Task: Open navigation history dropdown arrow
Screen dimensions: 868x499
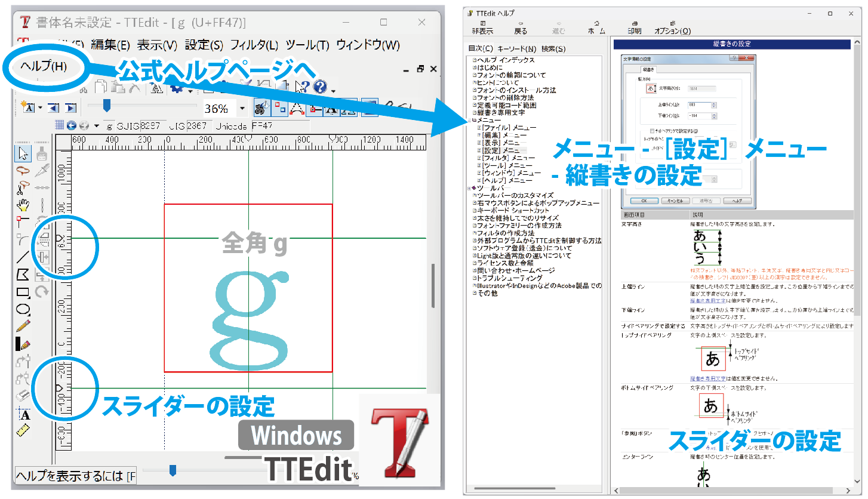Action: 96,125
